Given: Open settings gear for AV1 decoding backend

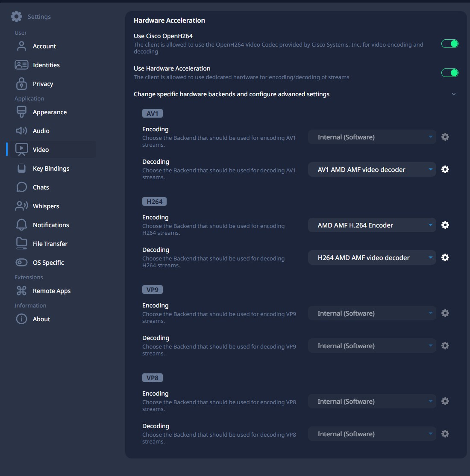Looking at the screenshot, I should pyautogui.click(x=445, y=169).
